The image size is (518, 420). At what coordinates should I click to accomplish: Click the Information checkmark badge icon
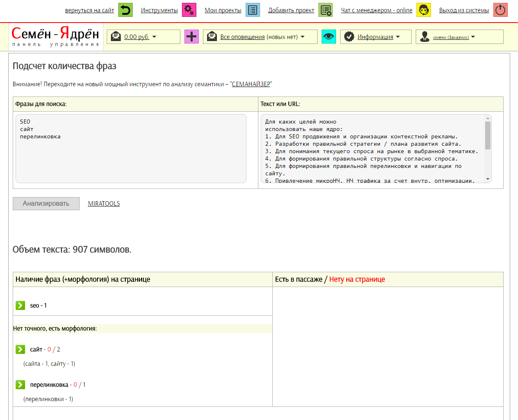point(349,37)
